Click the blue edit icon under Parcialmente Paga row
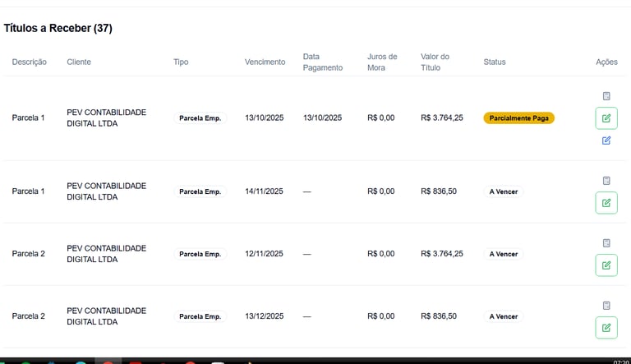The height and width of the screenshot is (364, 631). pyautogui.click(x=606, y=141)
